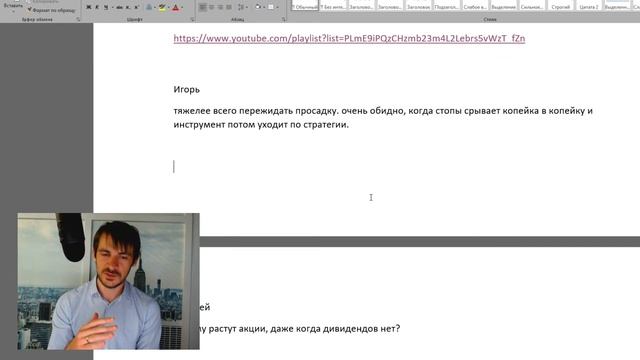Click the text 'тяжелее всего пережидать просадку'
The width and height of the screenshot is (640, 360).
point(256,111)
